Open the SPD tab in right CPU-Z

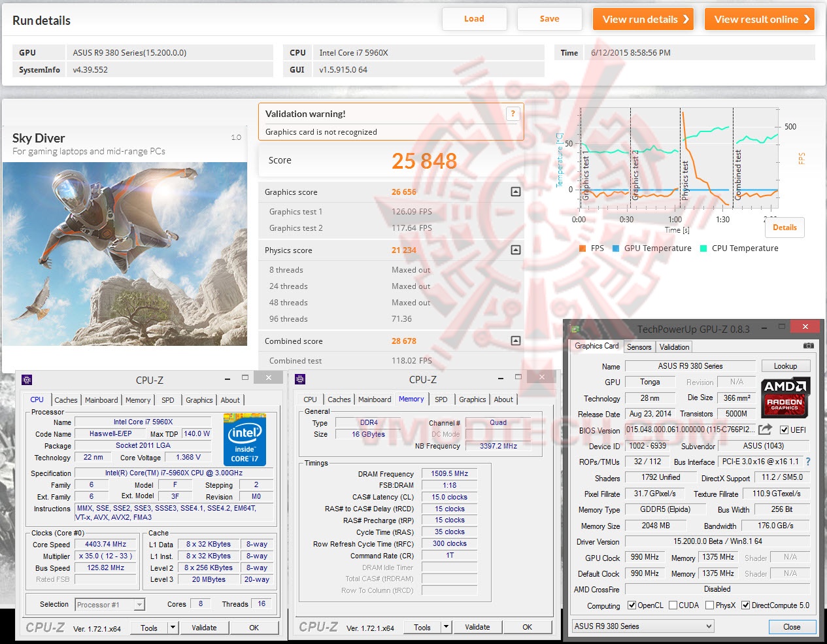point(441,399)
